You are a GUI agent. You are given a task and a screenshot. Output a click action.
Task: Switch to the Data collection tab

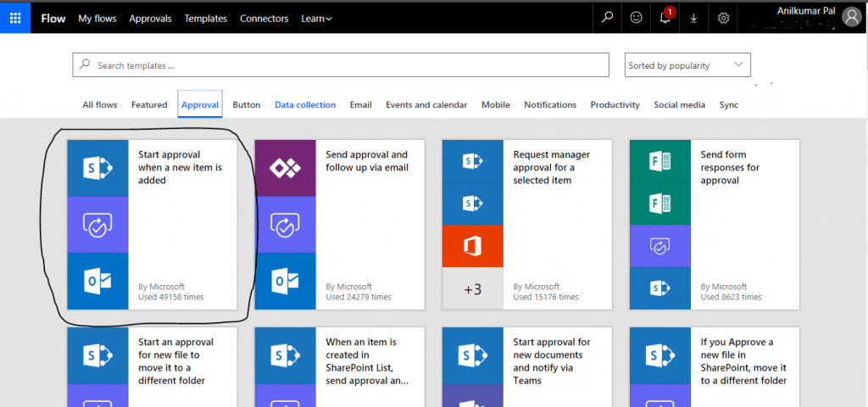tap(305, 105)
